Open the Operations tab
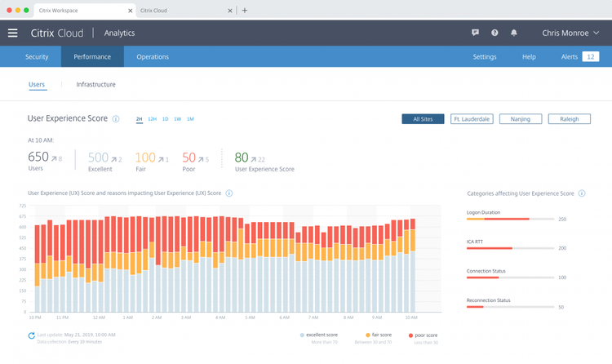The image size is (612, 364). (153, 56)
